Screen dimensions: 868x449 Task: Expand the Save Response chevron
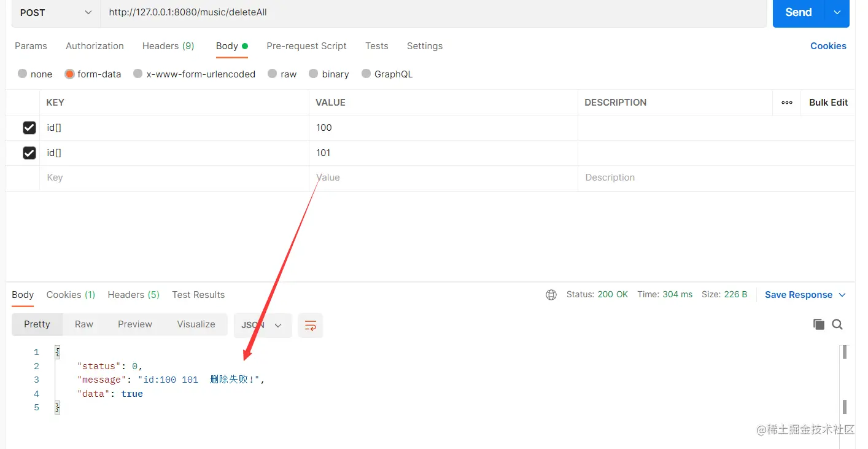coord(842,295)
